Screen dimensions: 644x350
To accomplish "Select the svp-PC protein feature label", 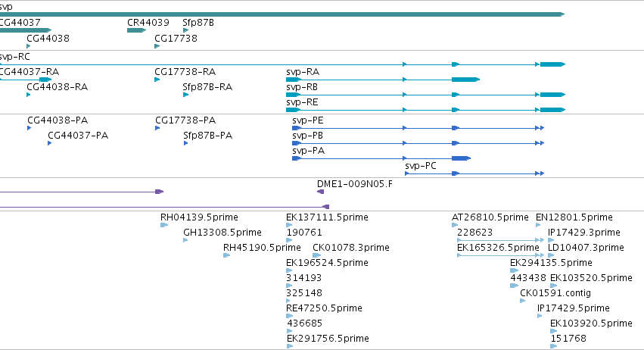I will 421,166.
